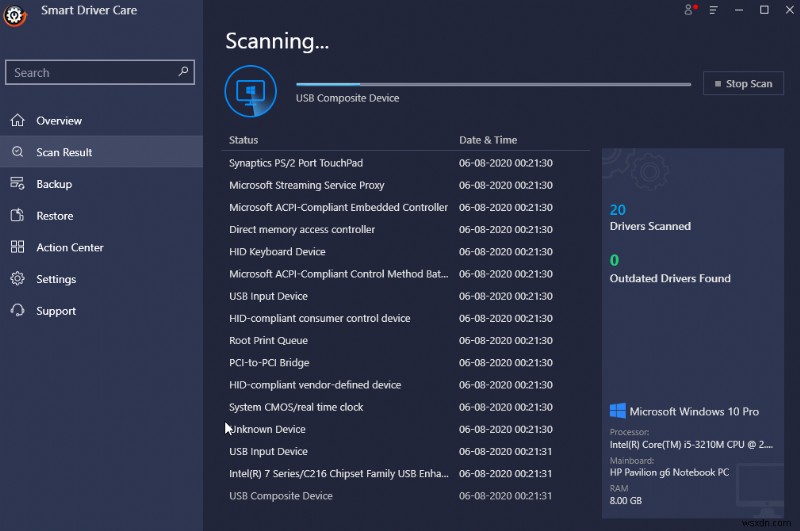This screenshot has width=800, height=531.
Task: Click the Action Center grid icon
Action: point(17,248)
